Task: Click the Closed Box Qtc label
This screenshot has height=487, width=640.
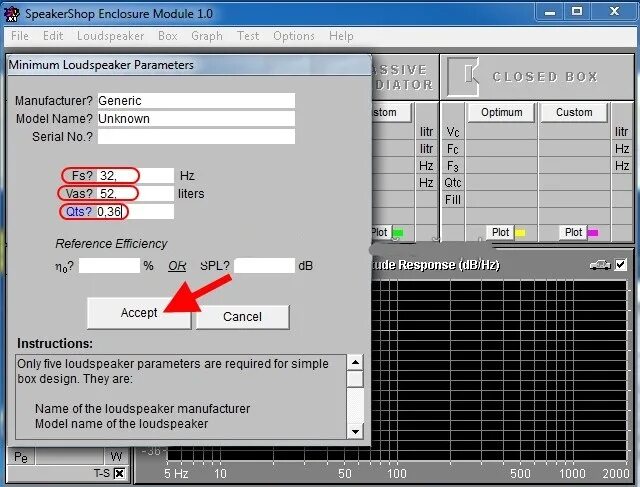Action: (x=453, y=182)
